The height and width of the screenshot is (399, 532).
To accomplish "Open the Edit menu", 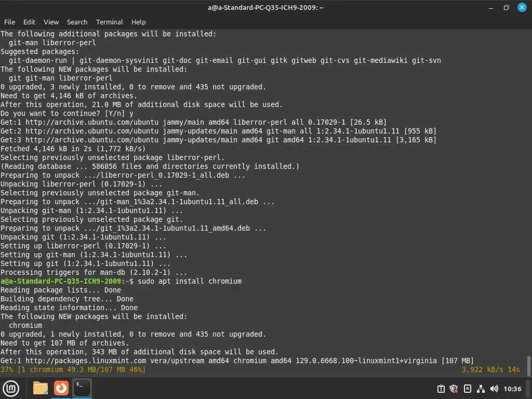I will tap(29, 22).
